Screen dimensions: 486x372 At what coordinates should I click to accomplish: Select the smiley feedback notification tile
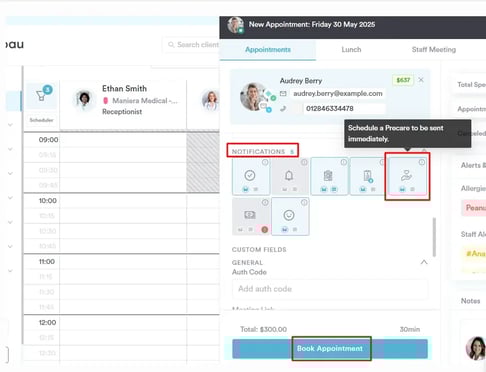pos(290,216)
